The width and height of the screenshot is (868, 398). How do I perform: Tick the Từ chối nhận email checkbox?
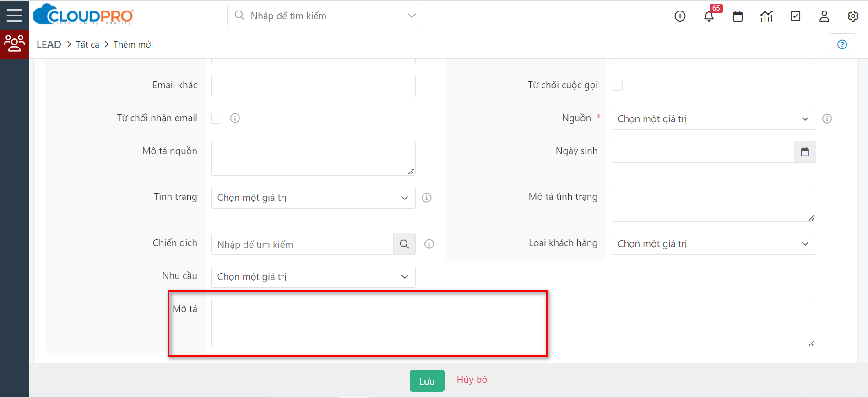click(217, 118)
